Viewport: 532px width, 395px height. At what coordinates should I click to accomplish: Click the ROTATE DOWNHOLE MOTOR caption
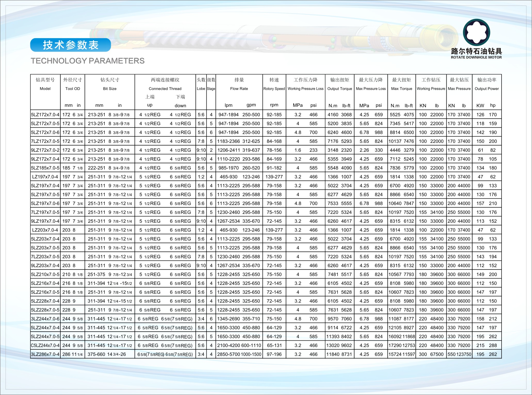[476, 57]
